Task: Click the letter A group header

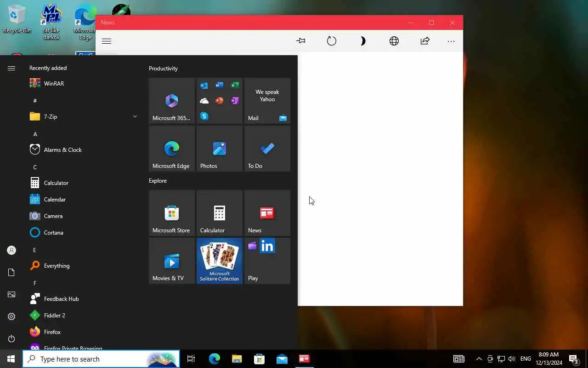Action: tap(35, 134)
